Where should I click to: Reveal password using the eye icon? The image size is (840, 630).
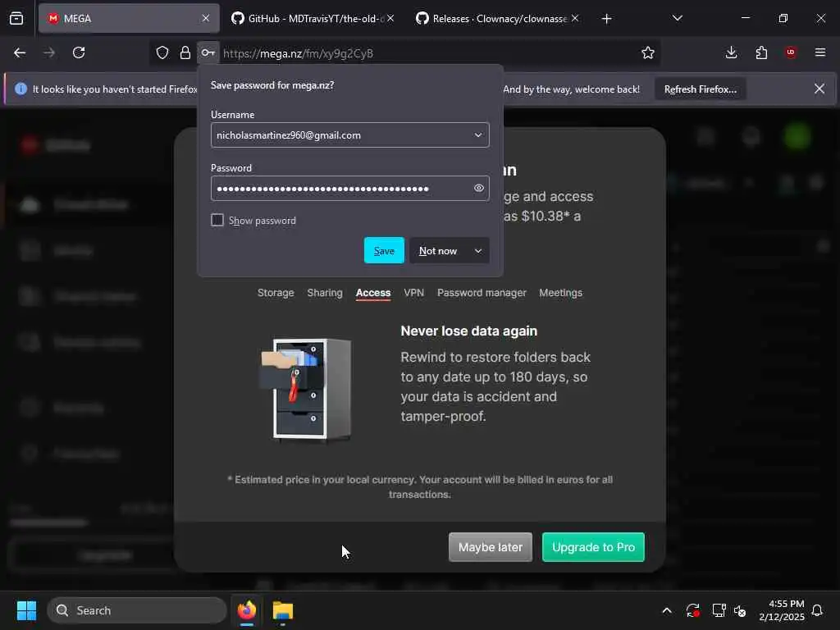(x=479, y=188)
